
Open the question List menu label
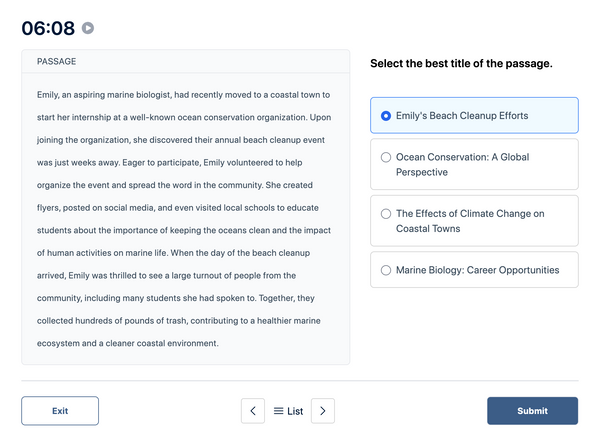pyautogui.click(x=295, y=411)
